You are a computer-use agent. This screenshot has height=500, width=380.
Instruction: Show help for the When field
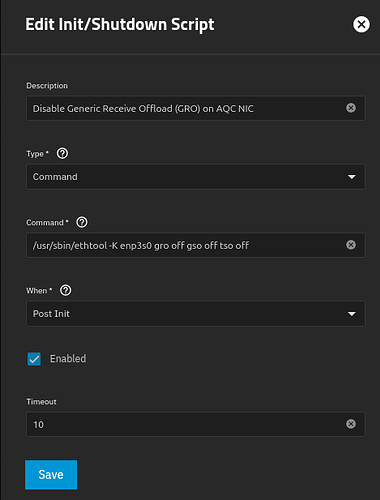point(66,290)
